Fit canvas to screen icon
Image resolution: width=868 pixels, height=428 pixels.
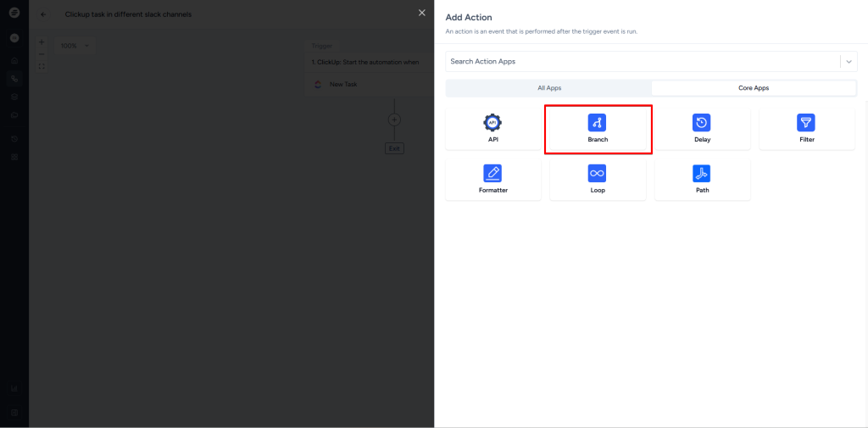pyautogui.click(x=42, y=66)
